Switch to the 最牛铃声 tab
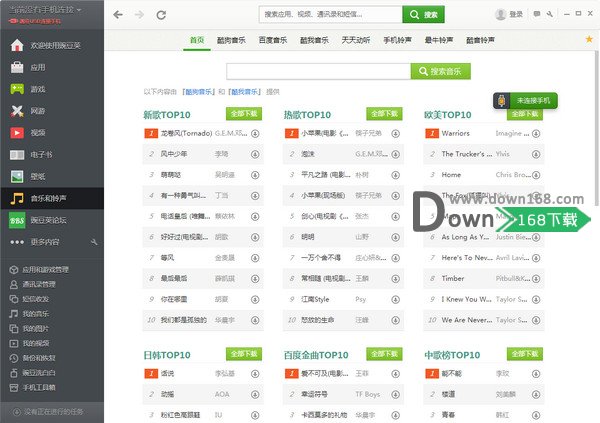The width and height of the screenshot is (600, 423). [x=439, y=40]
